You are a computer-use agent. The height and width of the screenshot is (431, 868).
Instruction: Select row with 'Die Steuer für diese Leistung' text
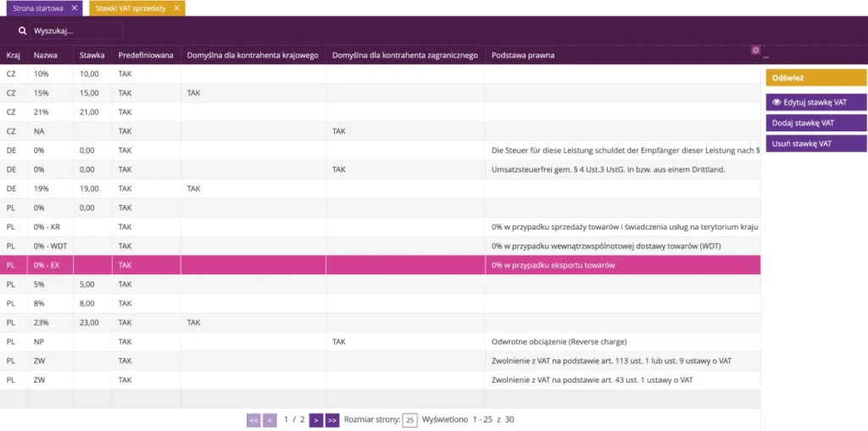(x=381, y=150)
